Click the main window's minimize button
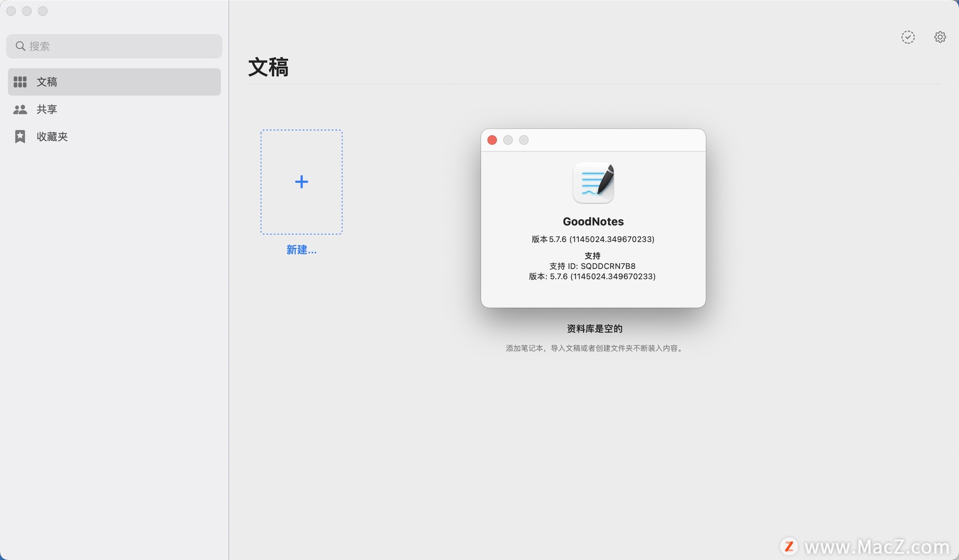This screenshot has height=560, width=959. (27, 11)
